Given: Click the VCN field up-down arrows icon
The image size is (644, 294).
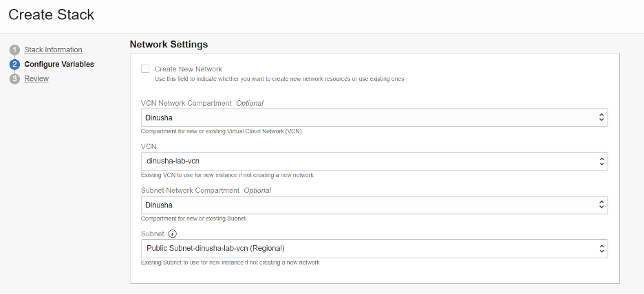Looking at the screenshot, I should (x=601, y=161).
